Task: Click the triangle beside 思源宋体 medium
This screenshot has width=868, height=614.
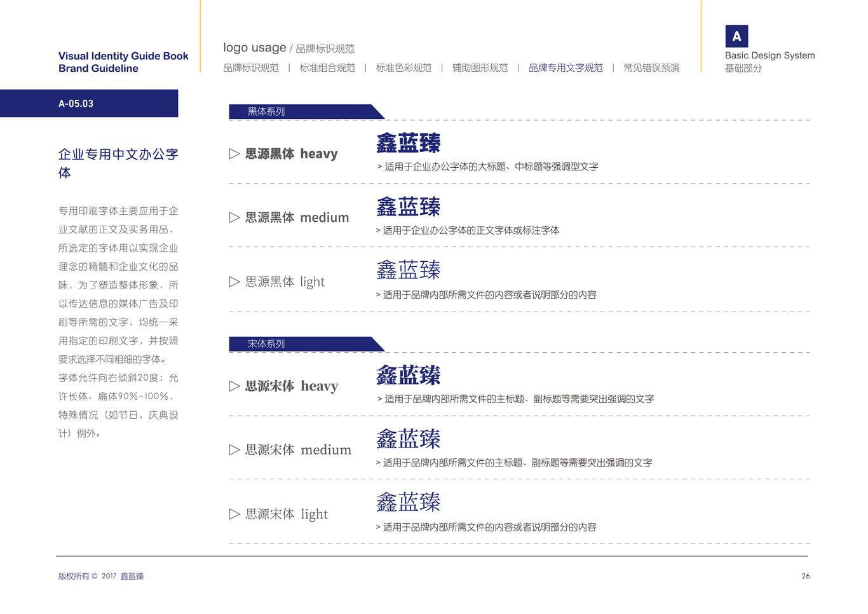Action: tap(234, 450)
